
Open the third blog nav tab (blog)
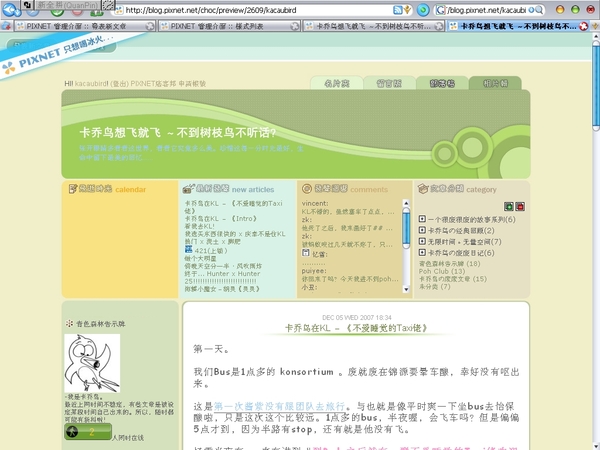click(442, 83)
